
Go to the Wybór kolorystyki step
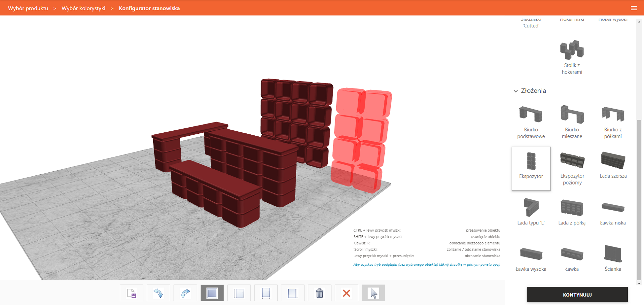pos(83,8)
